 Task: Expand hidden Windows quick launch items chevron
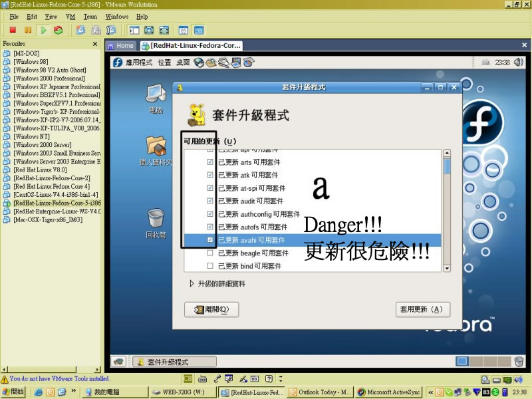[74, 392]
